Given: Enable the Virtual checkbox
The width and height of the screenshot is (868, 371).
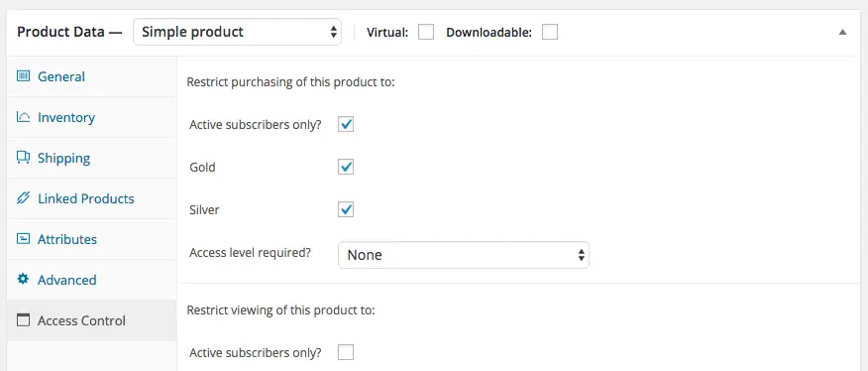Looking at the screenshot, I should pos(426,32).
